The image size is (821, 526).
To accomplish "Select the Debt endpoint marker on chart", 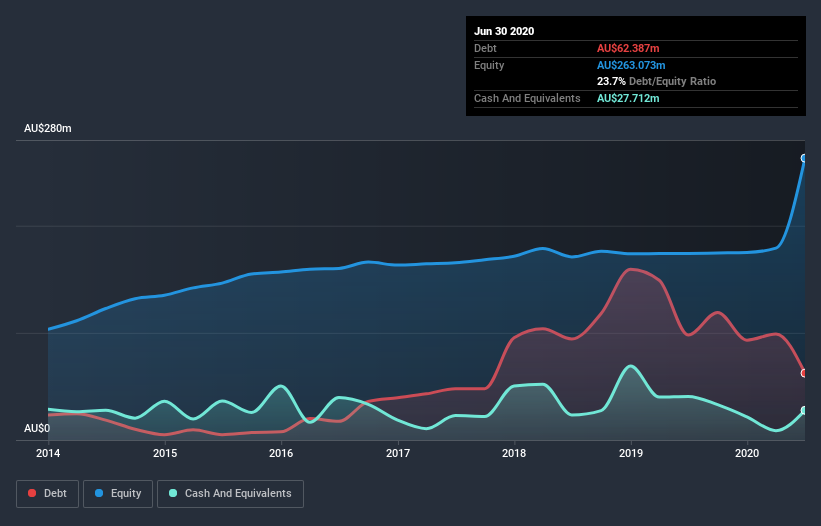I will (x=804, y=373).
